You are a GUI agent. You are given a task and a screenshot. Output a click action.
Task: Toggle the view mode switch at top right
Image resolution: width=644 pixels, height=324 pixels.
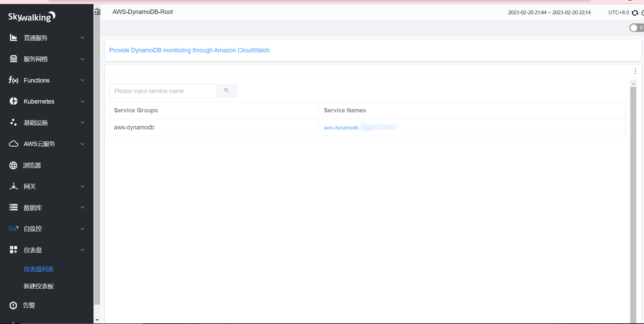[x=637, y=28]
